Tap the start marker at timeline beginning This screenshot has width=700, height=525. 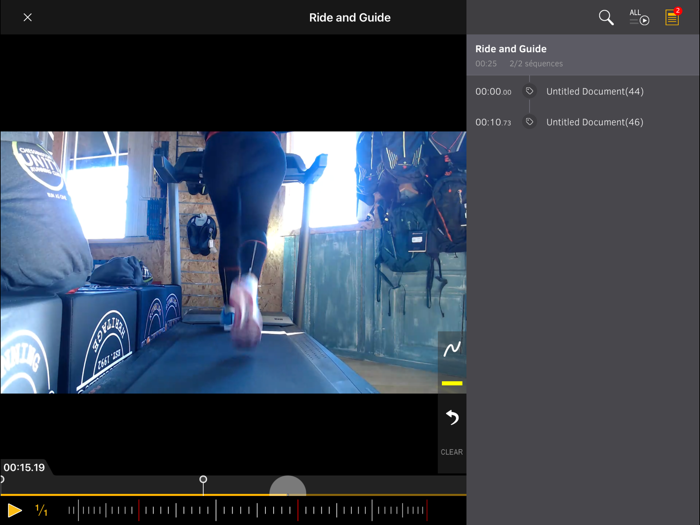point(2,479)
